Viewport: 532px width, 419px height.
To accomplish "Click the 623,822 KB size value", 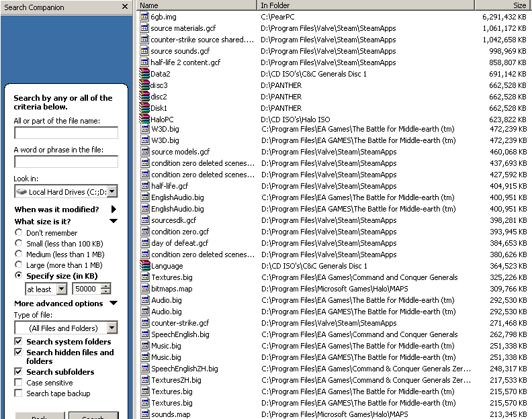I will [508, 119].
